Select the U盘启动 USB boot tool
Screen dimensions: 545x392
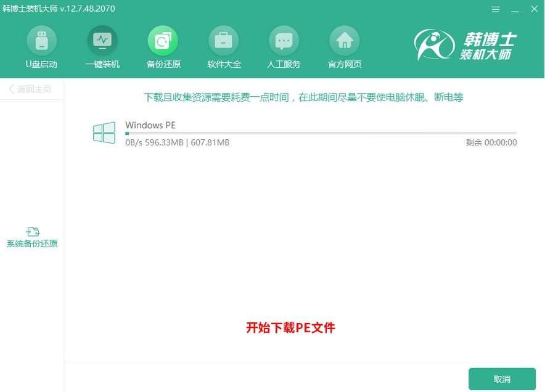point(41,46)
